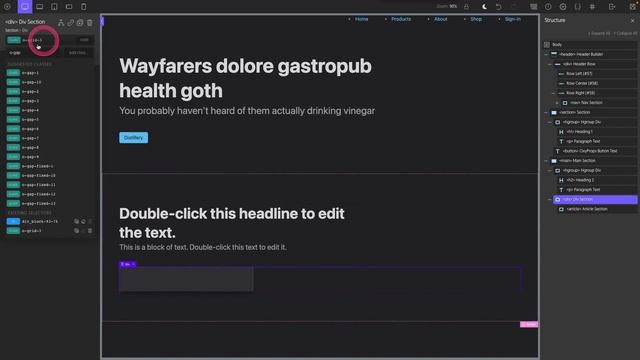The image size is (640, 360).
Task: Click the Add element plus icon
Action: pyautogui.click(x=7, y=7)
